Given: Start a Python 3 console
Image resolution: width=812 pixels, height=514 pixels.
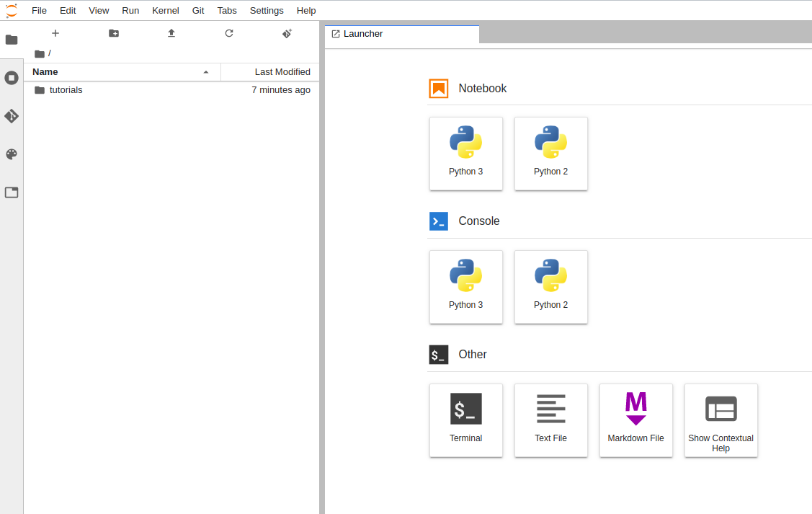Looking at the screenshot, I should [x=465, y=287].
